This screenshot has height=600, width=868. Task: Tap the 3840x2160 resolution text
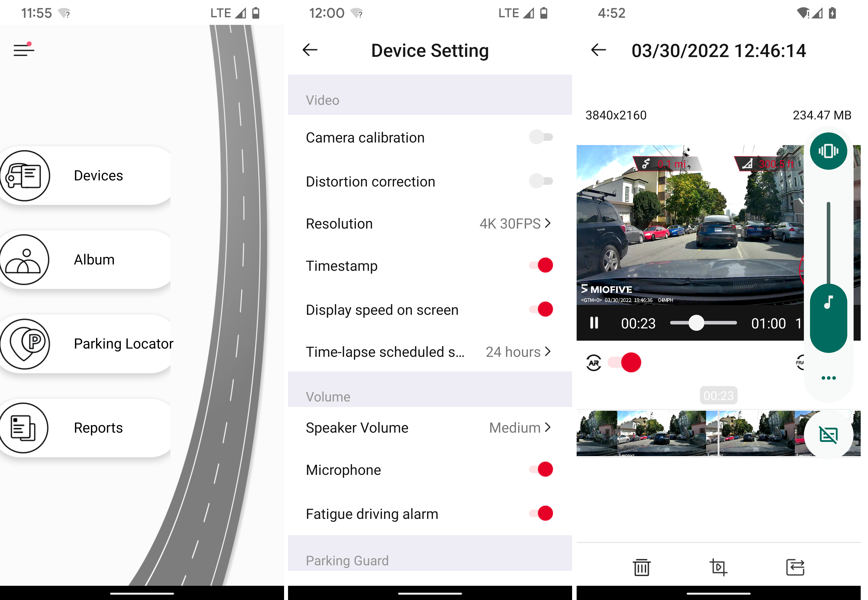tap(616, 115)
